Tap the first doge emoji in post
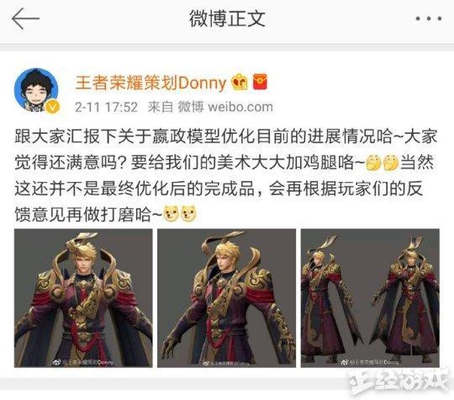454x400 pixels. click(x=171, y=214)
